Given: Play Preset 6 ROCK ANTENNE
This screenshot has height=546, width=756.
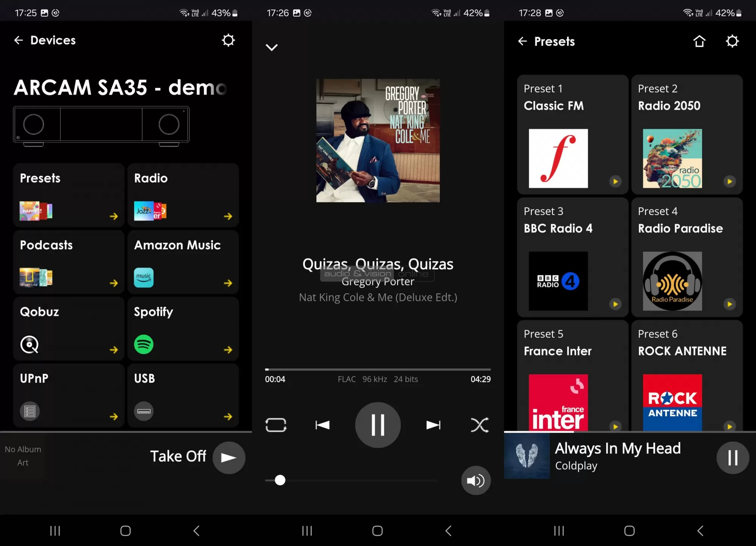Looking at the screenshot, I should point(730,426).
